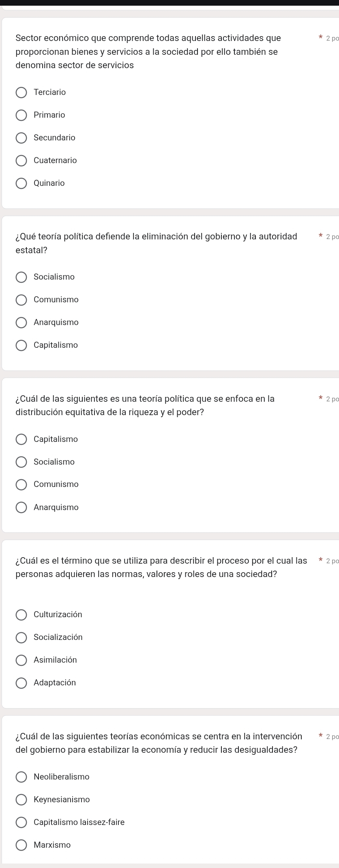Select the Cuaternario radio button

pos(21,161)
